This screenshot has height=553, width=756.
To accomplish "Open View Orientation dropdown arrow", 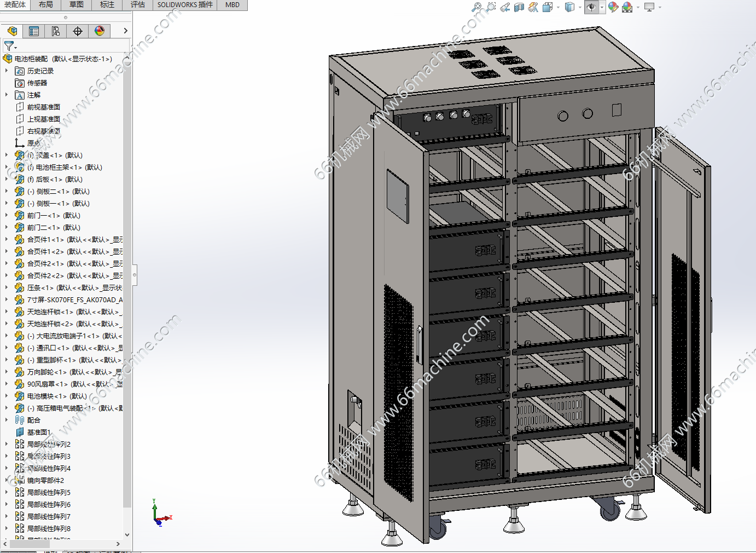I will (x=558, y=8).
